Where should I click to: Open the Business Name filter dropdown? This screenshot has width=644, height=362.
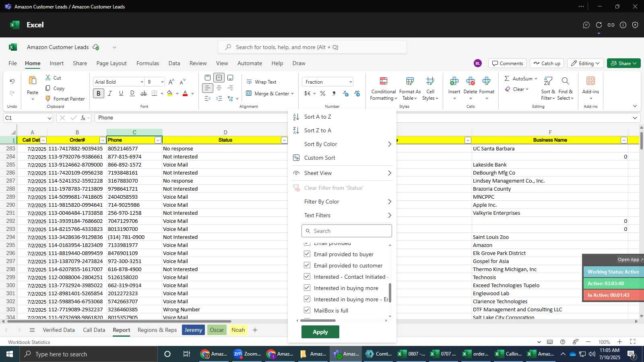(624, 140)
